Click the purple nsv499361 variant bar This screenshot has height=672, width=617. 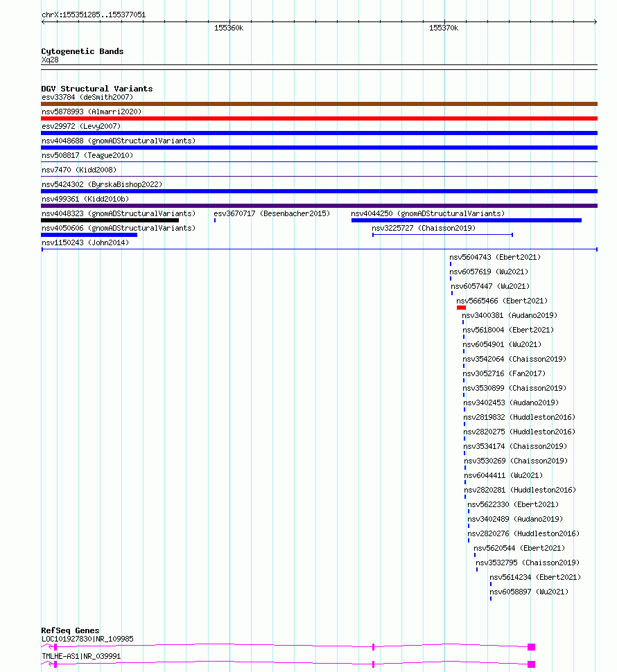[319, 206]
